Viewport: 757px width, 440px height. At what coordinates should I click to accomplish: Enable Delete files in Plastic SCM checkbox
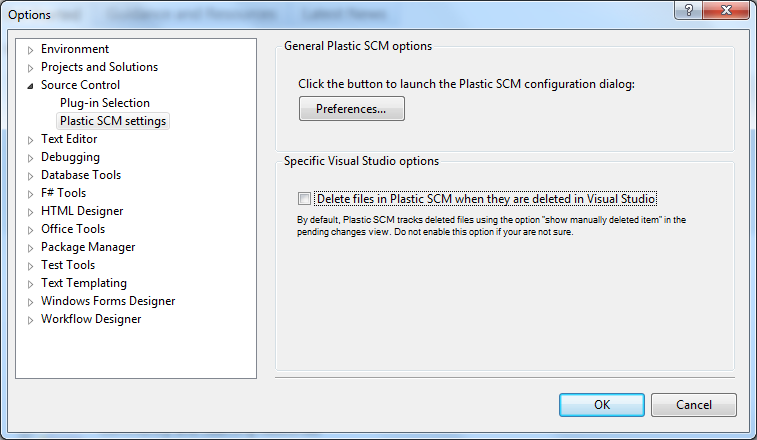305,199
